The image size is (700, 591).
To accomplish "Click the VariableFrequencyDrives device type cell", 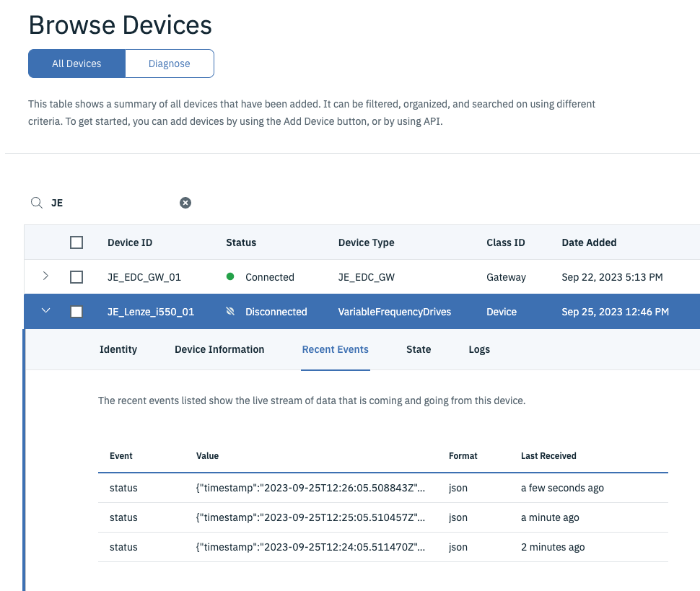I will (395, 312).
